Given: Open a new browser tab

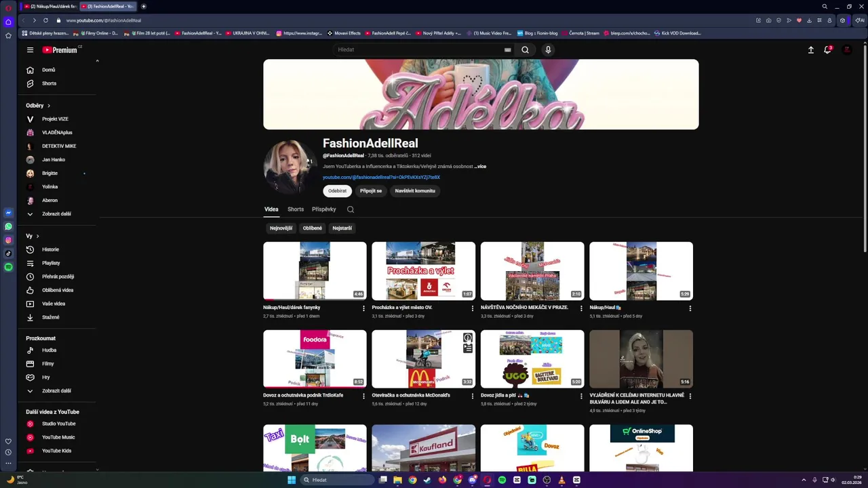Looking at the screenshot, I should coord(144,6).
